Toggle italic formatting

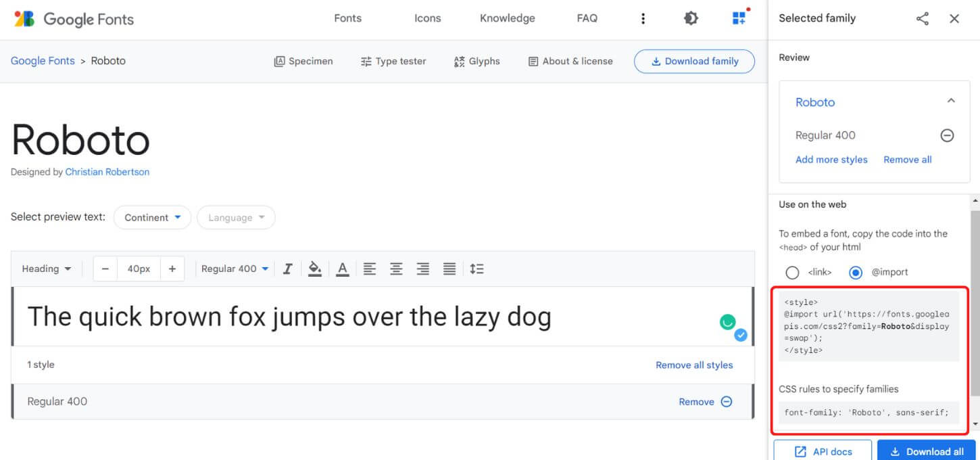pyautogui.click(x=287, y=269)
